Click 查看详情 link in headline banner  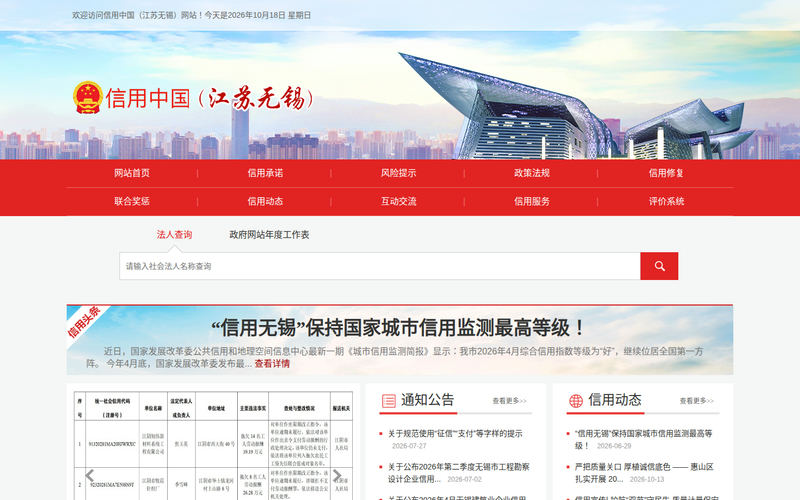point(272,364)
